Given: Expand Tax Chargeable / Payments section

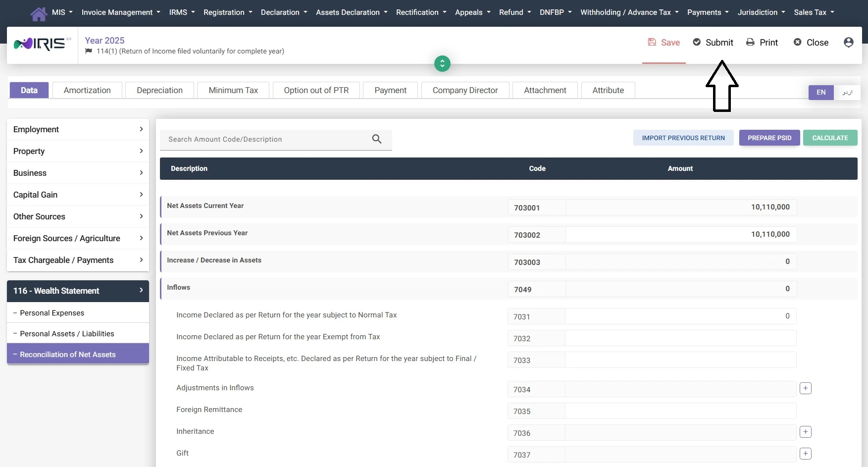Looking at the screenshot, I should (x=78, y=260).
